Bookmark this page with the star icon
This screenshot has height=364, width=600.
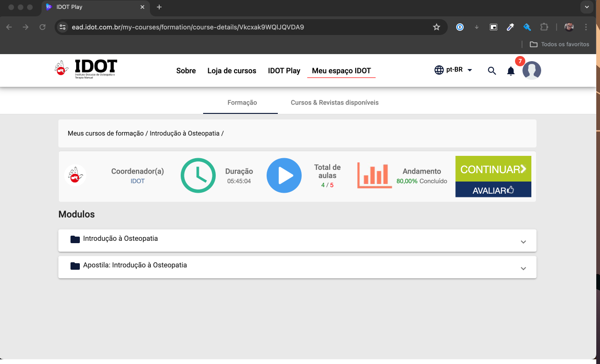coord(437,27)
